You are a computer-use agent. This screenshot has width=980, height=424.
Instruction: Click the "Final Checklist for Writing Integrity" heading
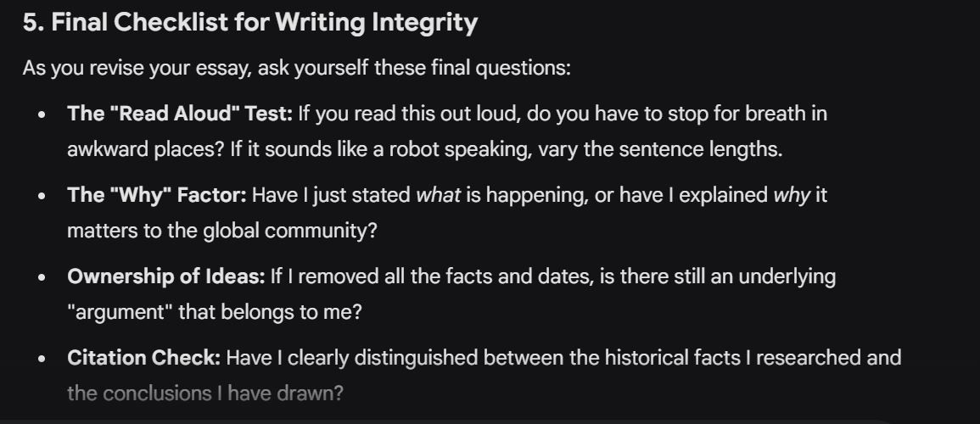tap(250, 23)
